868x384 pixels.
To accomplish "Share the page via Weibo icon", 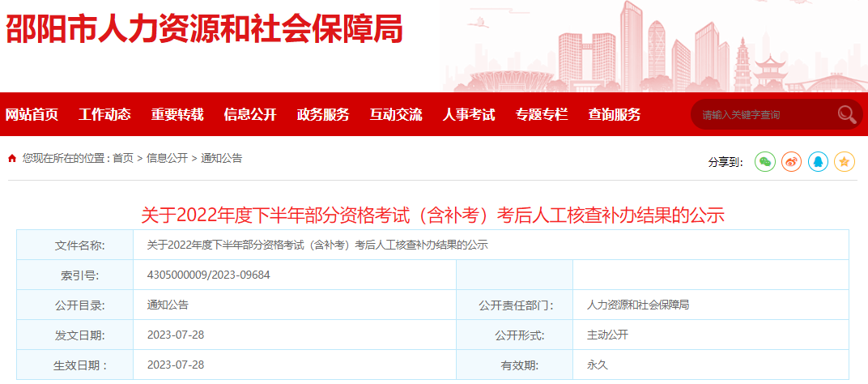I will click(792, 162).
